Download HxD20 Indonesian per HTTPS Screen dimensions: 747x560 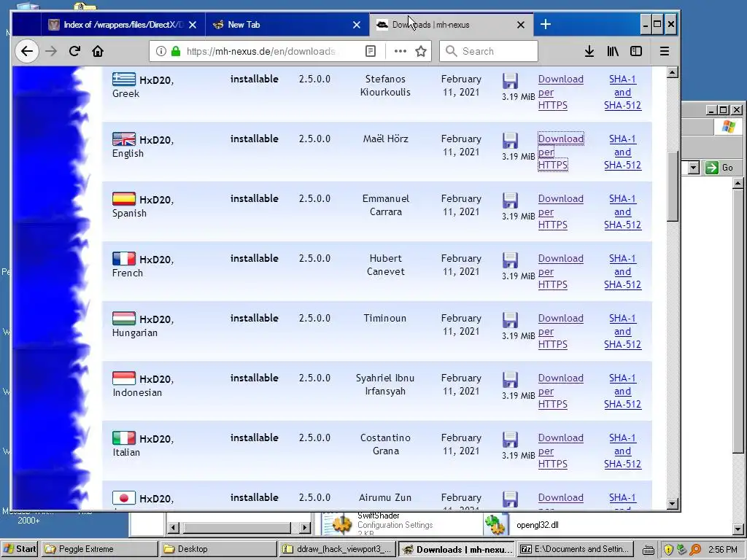tap(560, 391)
